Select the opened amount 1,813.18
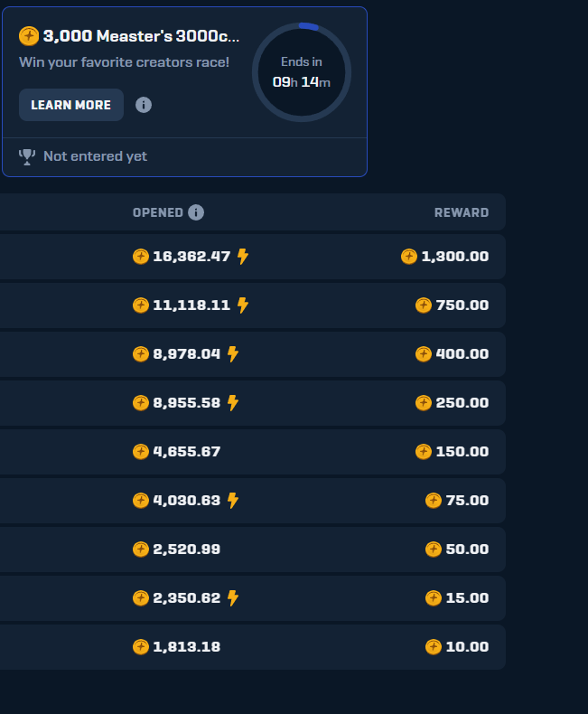Viewport: 588px width, 714px height. 187,646
